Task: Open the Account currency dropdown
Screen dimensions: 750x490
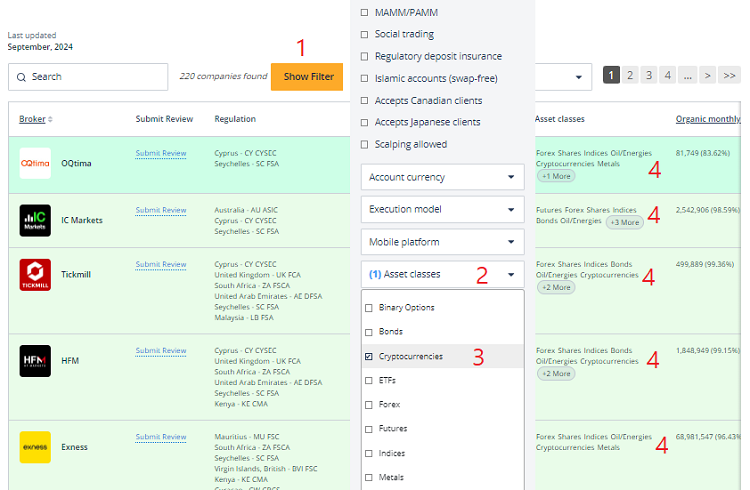Action: [442, 177]
